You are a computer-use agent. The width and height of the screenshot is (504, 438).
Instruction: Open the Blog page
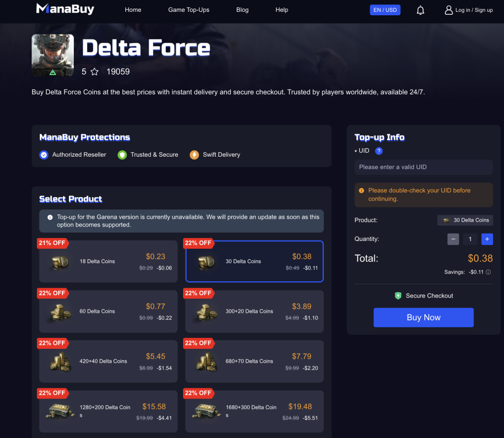242,10
